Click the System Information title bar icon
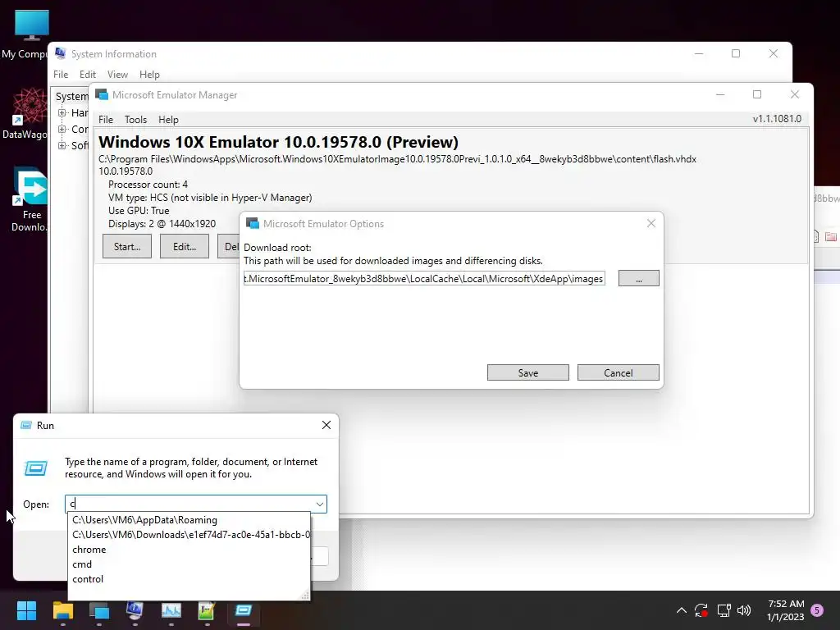 click(x=61, y=53)
